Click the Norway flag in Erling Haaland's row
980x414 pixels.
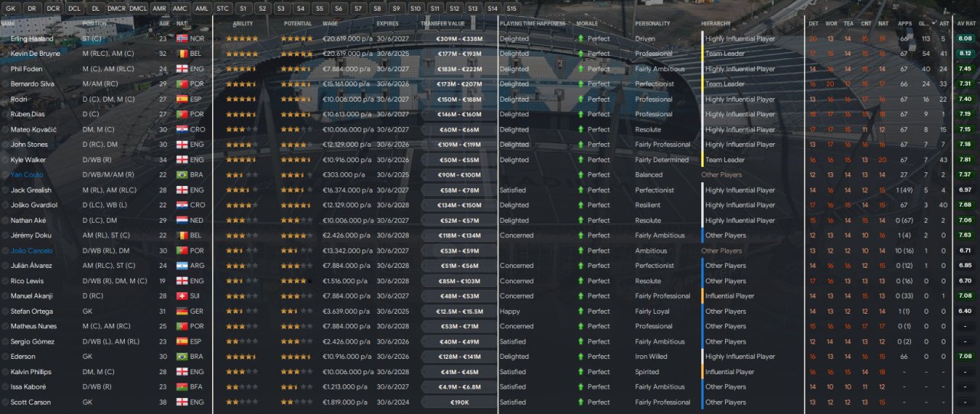[181, 38]
